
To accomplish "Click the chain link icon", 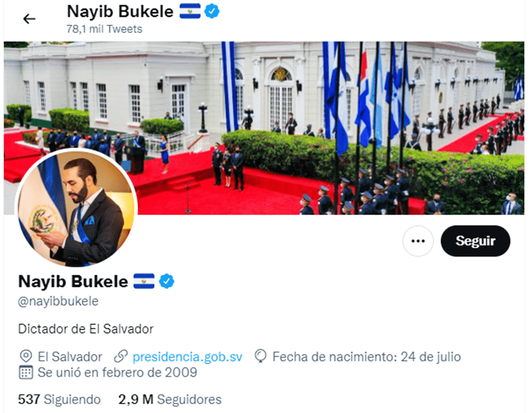I will click(x=120, y=356).
